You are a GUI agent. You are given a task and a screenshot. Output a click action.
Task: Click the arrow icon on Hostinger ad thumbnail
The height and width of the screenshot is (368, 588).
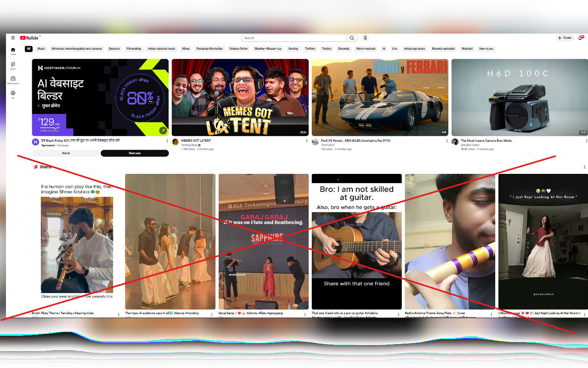(163, 131)
